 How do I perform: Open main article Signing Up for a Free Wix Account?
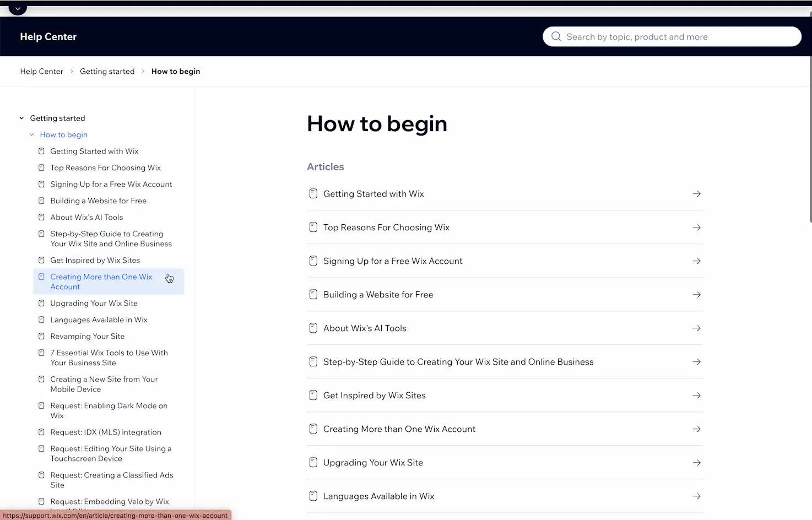click(505, 261)
